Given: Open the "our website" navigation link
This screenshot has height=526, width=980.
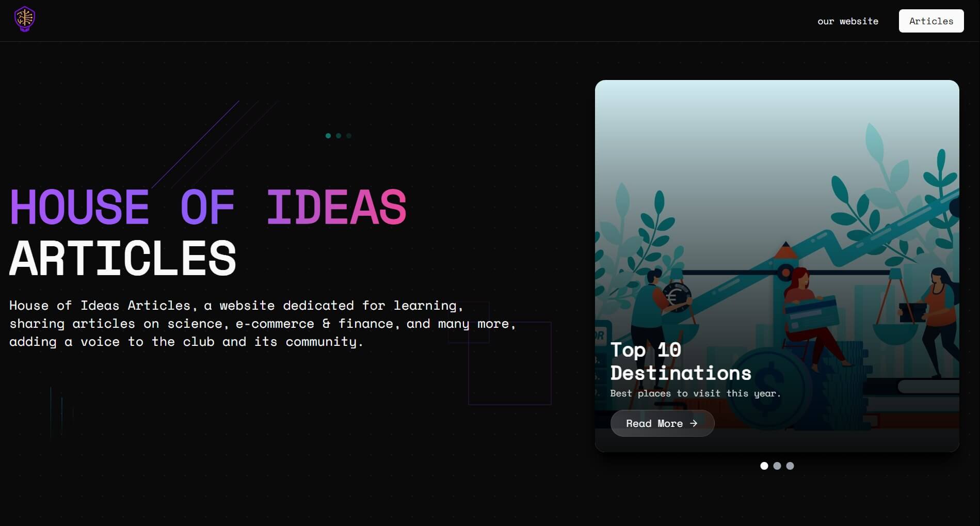Looking at the screenshot, I should coord(847,21).
